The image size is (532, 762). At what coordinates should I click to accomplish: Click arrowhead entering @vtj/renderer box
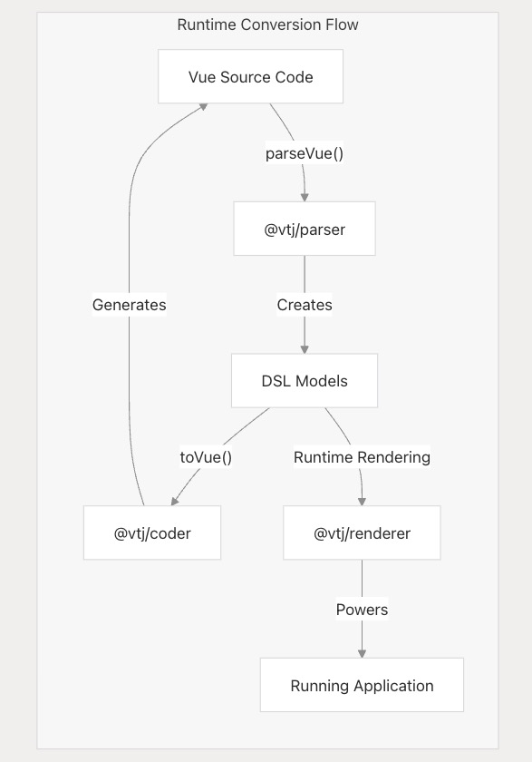pyautogui.click(x=362, y=501)
